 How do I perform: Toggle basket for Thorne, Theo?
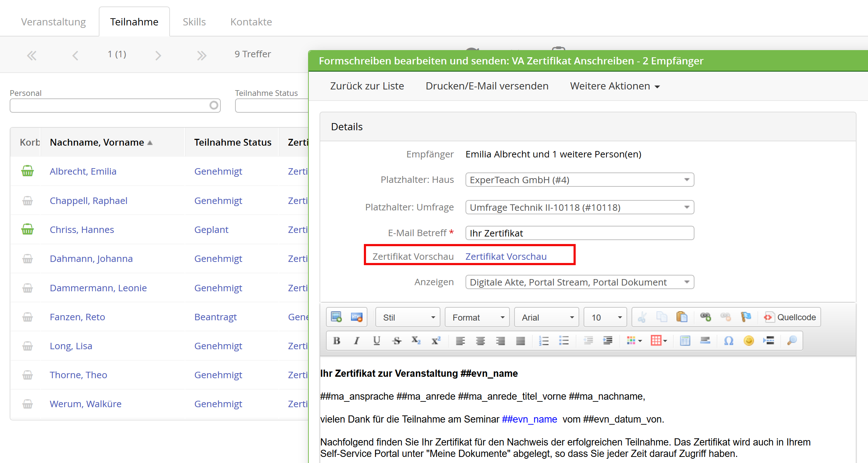coord(28,375)
